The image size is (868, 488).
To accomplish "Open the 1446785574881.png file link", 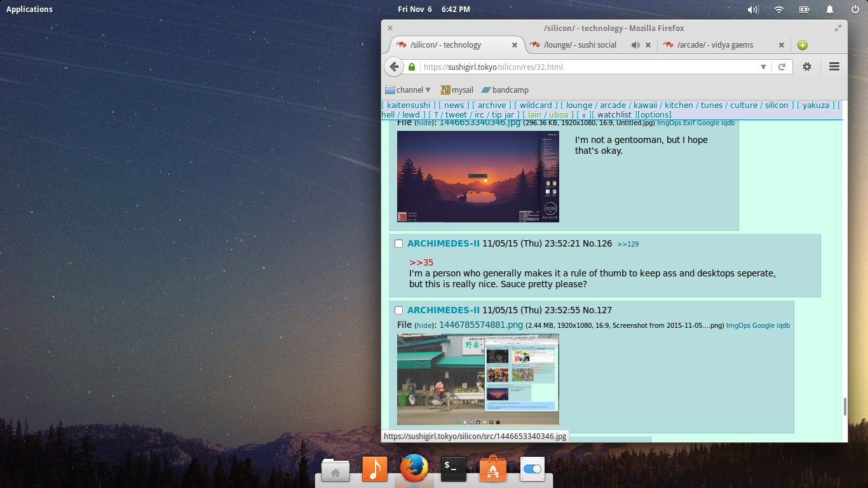I will click(x=481, y=325).
